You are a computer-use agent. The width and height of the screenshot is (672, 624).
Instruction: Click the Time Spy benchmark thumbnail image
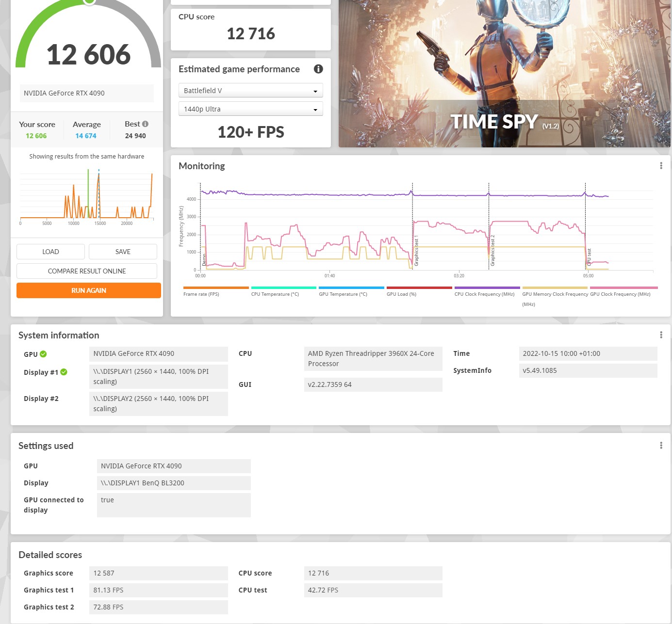[505, 74]
